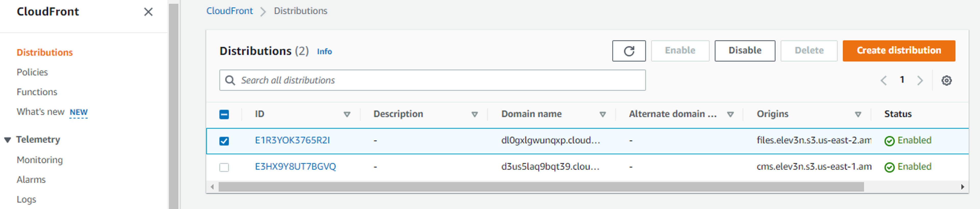Open Logs under Telemetry
This screenshot has height=209, width=980.
pos(26,200)
